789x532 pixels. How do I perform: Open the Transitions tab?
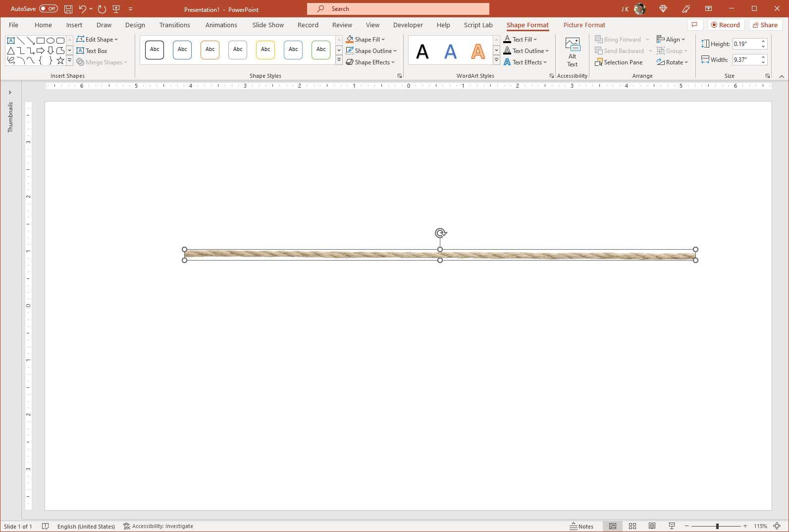pyautogui.click(x=175, y=25)
